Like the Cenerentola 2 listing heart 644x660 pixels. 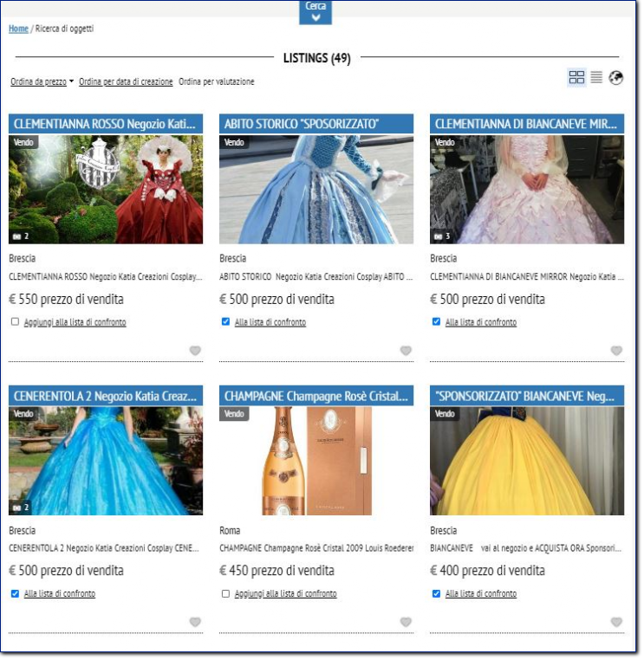(x=195, y=622)
